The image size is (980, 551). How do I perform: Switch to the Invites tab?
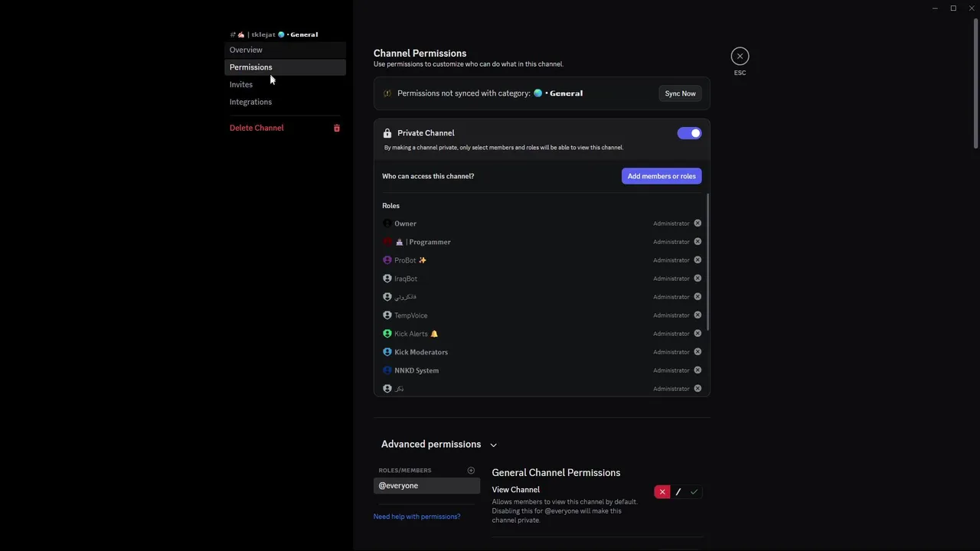(x=241, y=85)
